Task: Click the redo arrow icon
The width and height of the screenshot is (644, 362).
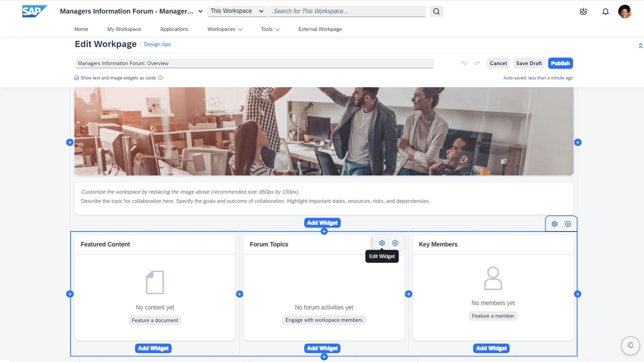Action: tap(477, 63)
